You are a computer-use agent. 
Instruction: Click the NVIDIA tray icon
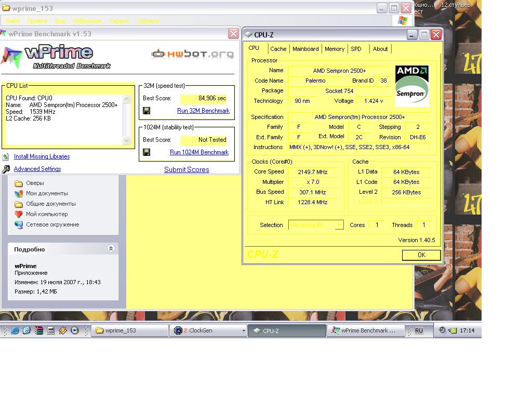tap(453, 330)
